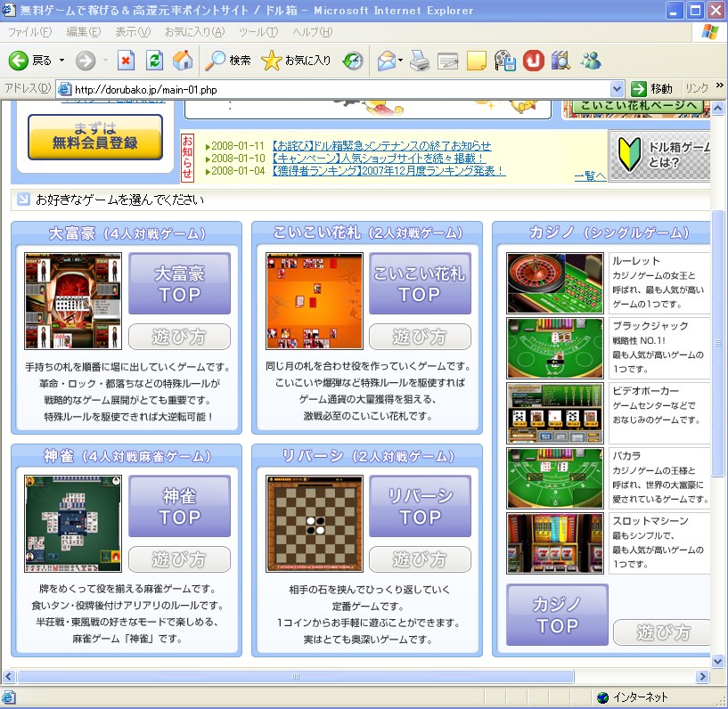This screenshot has width=728, height=709.
Task: Click the Mail envelope icon
Action: click(x=387, y=61)
